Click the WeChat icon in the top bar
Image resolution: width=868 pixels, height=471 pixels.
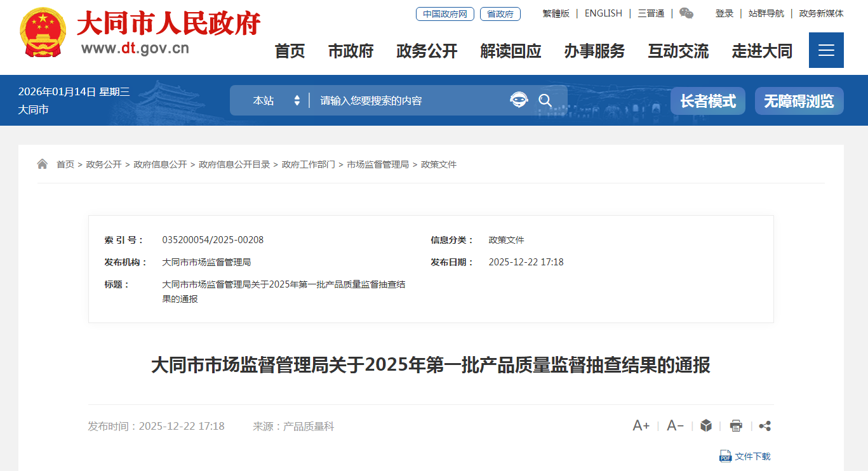coord(686,13)
